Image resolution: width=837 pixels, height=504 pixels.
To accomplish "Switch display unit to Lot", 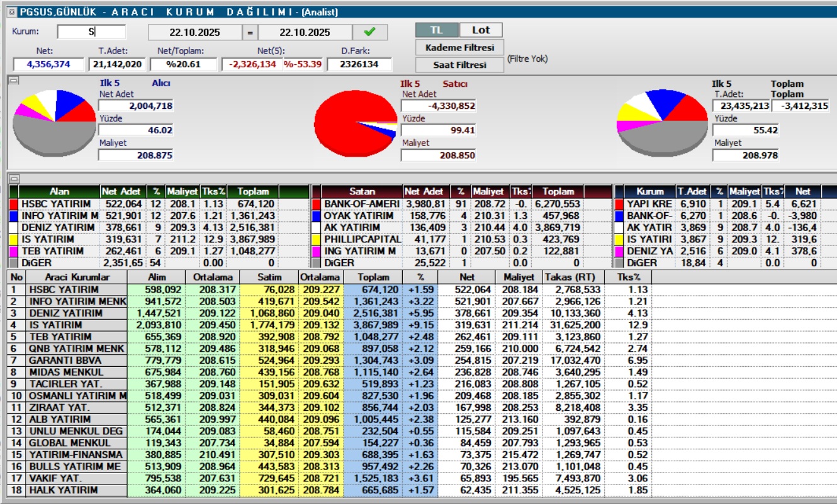I will [481, 30].
